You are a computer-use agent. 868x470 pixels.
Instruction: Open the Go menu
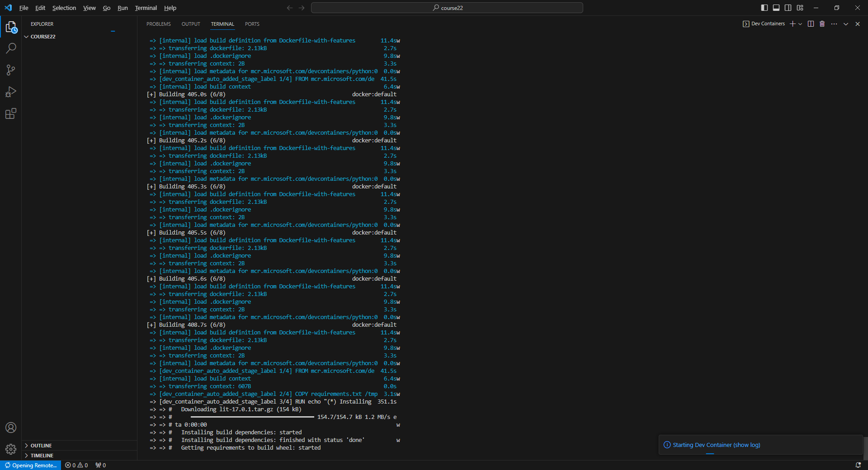[107, 8]
